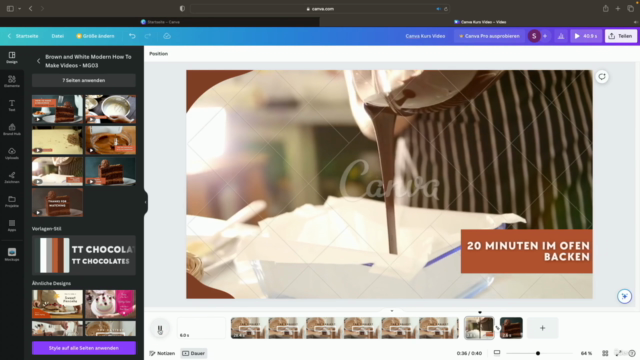The width and height of the screenshot is (640, 360).
Task: Show Safari tab overview
Action: click(631, 9)
